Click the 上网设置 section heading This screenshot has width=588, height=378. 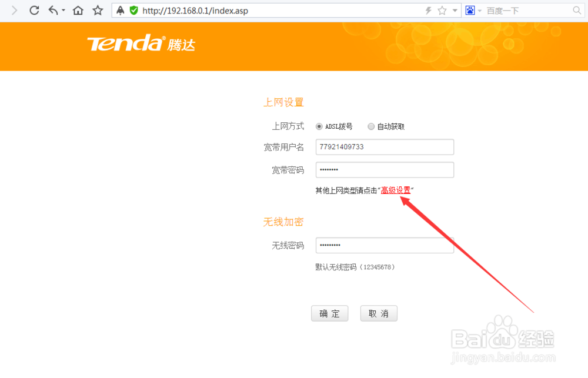click(x=284, y=102)
